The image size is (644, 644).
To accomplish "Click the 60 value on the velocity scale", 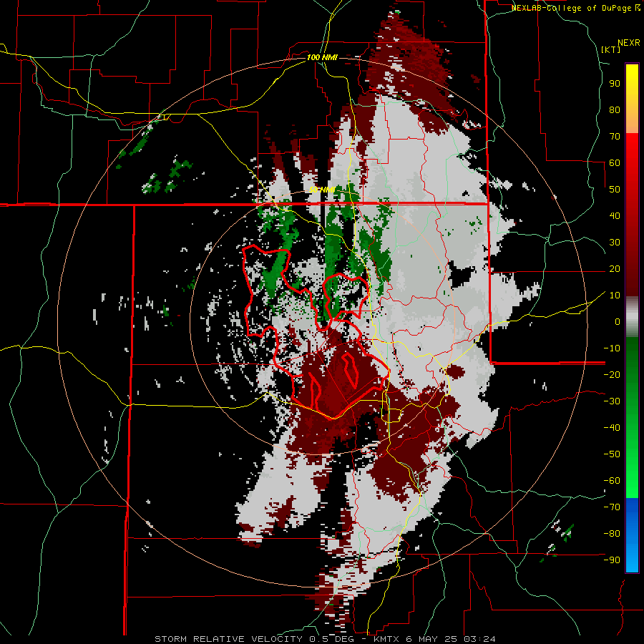I will (x=615, y=163).
